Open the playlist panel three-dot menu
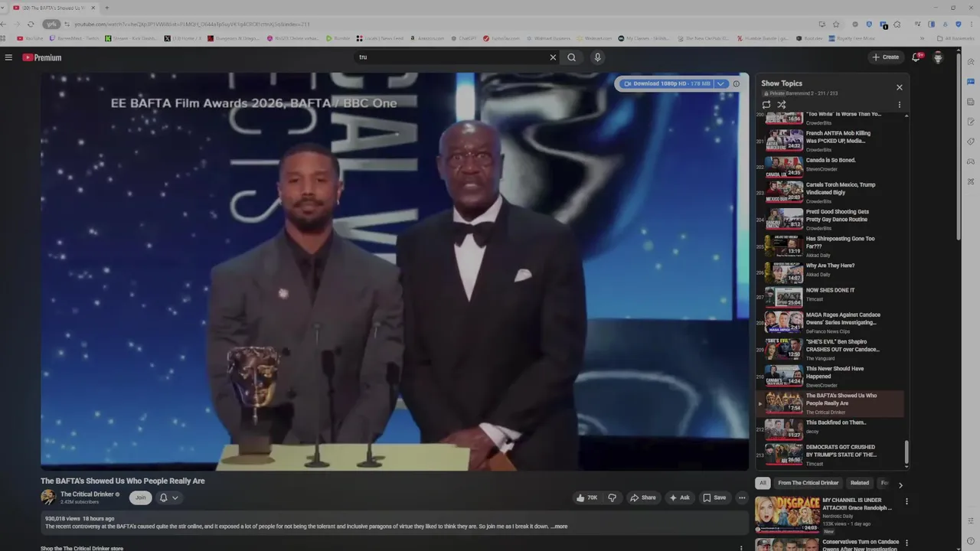Screen dimensions: 980x551 (900, 105)
